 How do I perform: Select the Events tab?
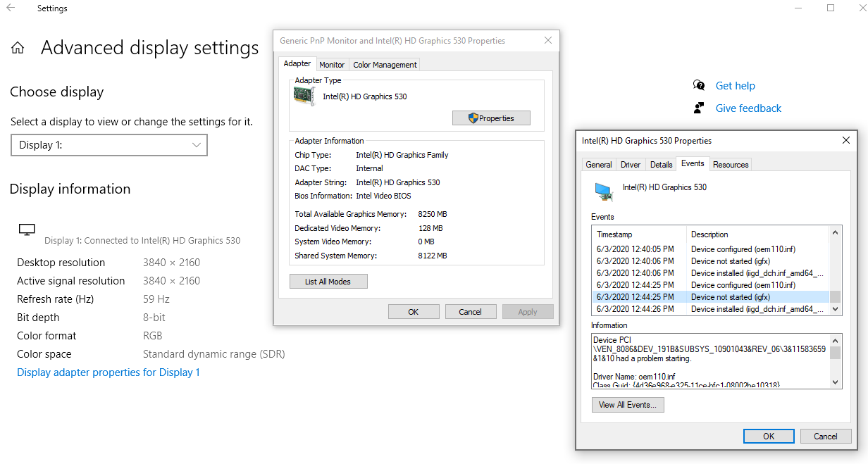click(693, 163)
